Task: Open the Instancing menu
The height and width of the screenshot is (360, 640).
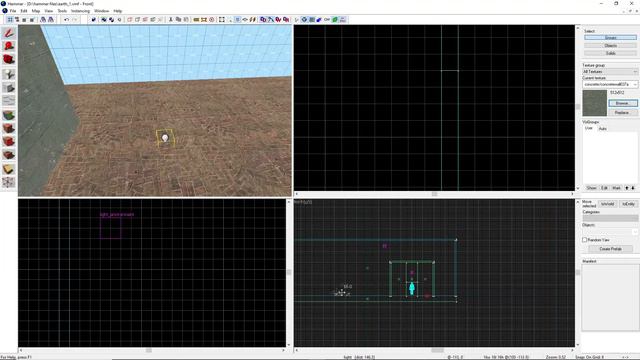Action: click(x=80, y=11)
